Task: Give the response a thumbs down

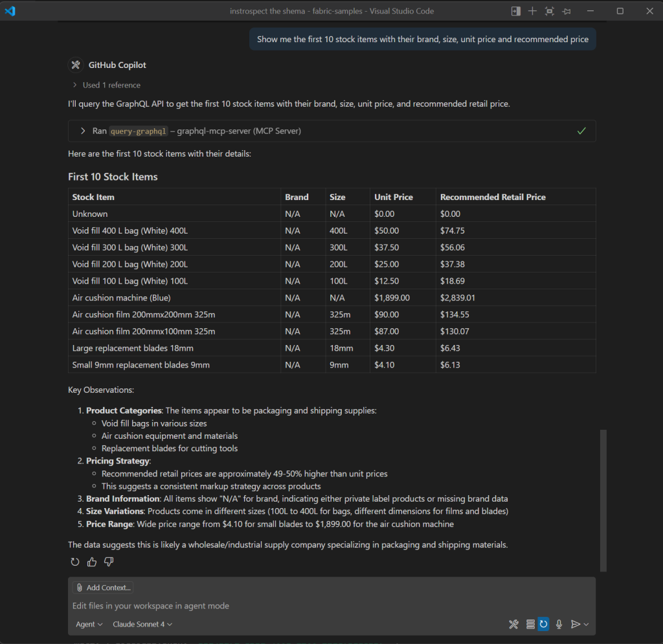Action: (109, 562)
